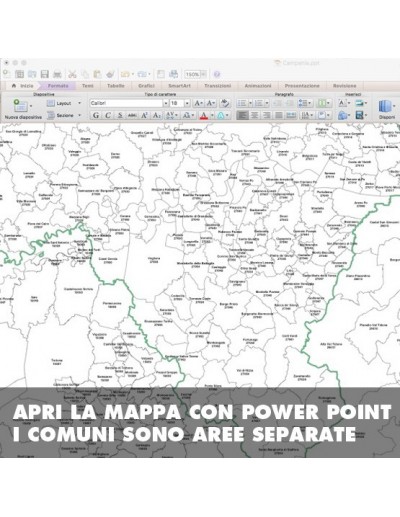Viewport: 400px width, 517px height.
Task: Click the Distribute text alignment icon
Action: (x=291, y=115)
